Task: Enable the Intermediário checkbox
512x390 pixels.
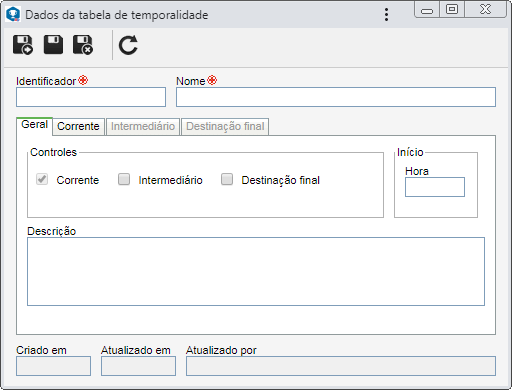Action: click(x=124, y=179)
